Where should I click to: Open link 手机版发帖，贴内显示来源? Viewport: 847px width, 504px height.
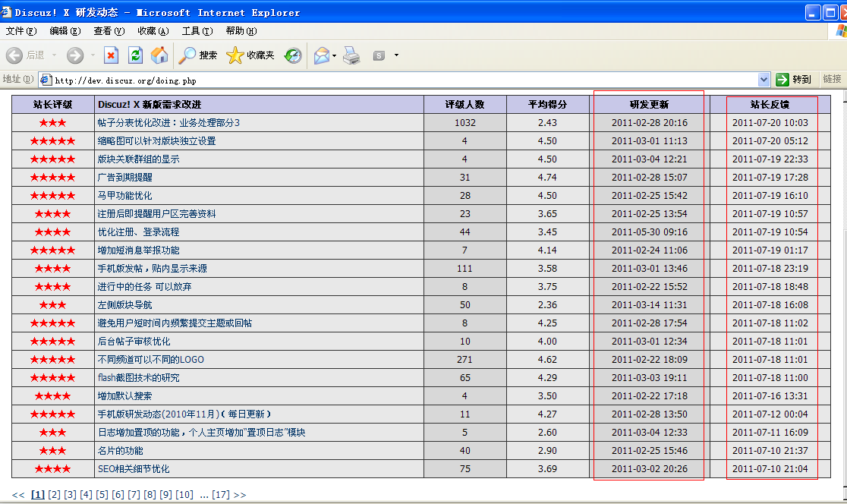pos(153,269)
